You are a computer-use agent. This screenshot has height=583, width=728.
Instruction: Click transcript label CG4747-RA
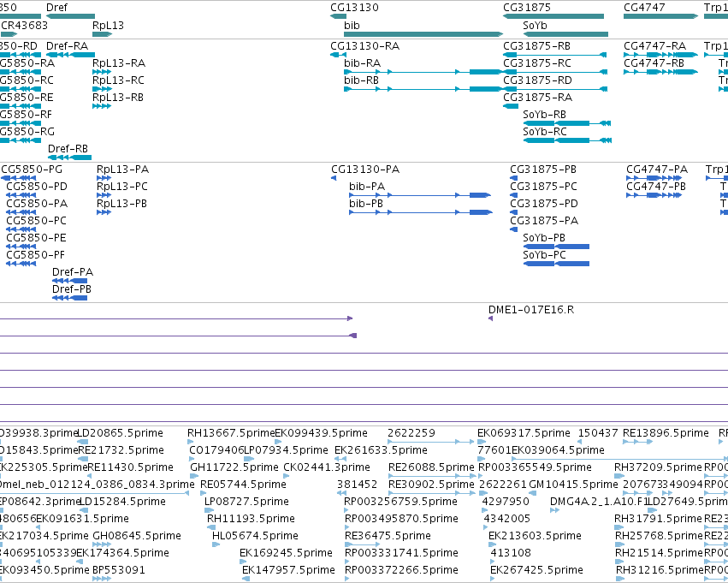[654, 46]
